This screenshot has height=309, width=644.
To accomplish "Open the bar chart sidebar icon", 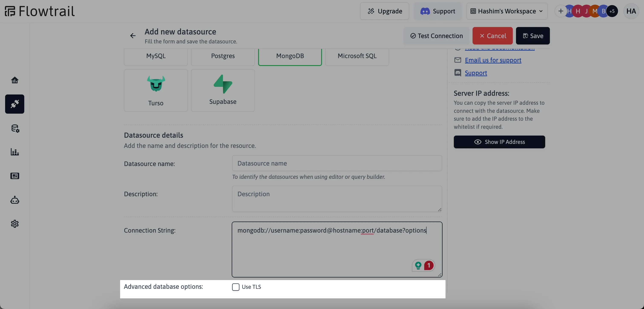I will [x=15, y=152].
